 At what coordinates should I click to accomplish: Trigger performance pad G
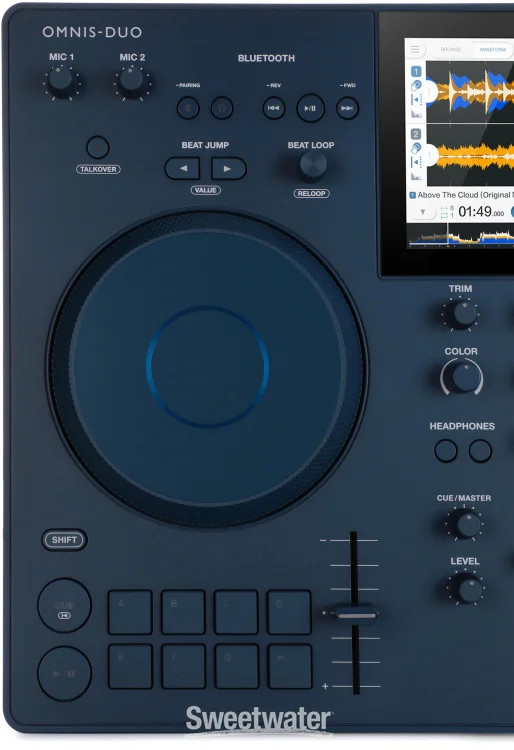(236, 666)
